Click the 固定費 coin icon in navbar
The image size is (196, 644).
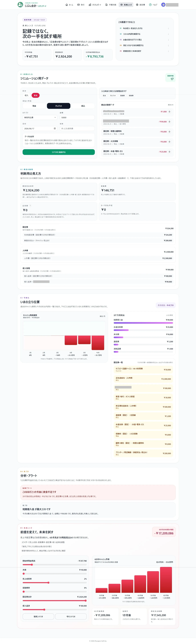coord(137,5)
